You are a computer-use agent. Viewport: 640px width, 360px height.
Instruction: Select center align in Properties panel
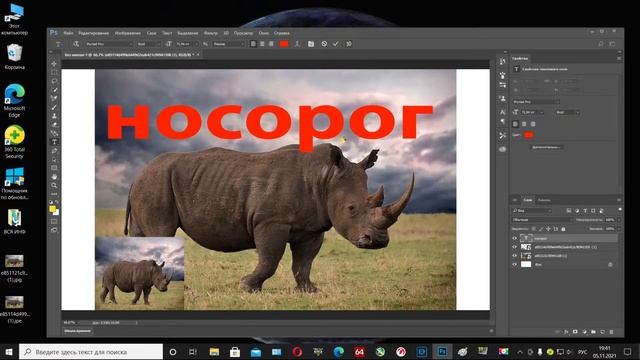tap(524, 124)
